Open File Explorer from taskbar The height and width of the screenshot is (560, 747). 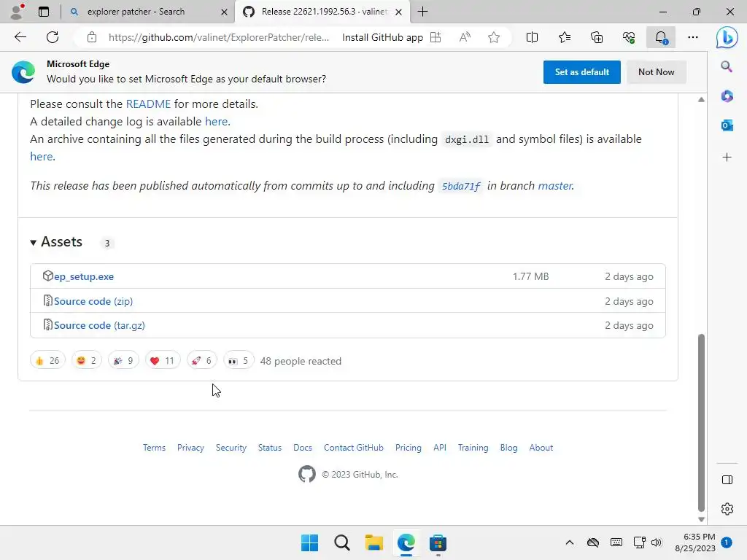point(374,542)
